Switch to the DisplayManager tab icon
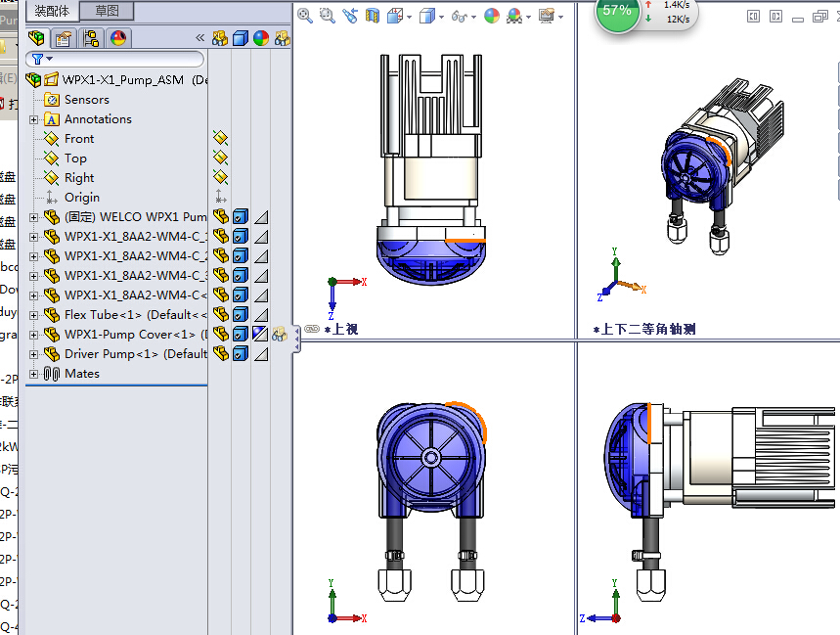The height and width of the screenshot is (635, 840). (118, 38)
